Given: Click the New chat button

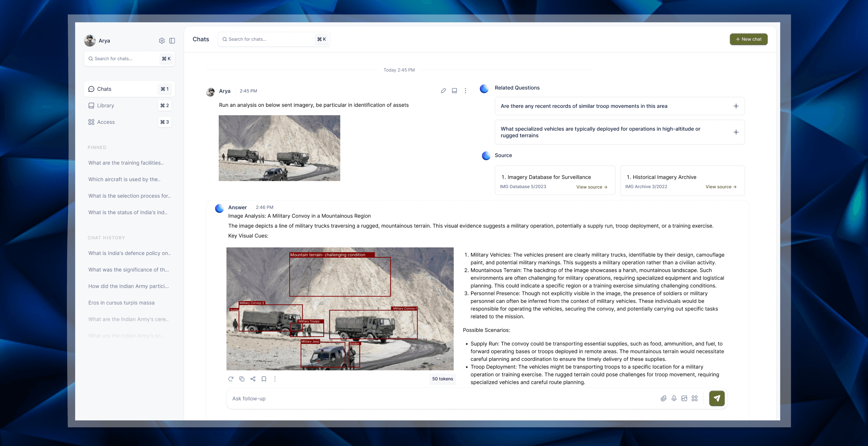Looking at the screenshot, I should [748, 39].
